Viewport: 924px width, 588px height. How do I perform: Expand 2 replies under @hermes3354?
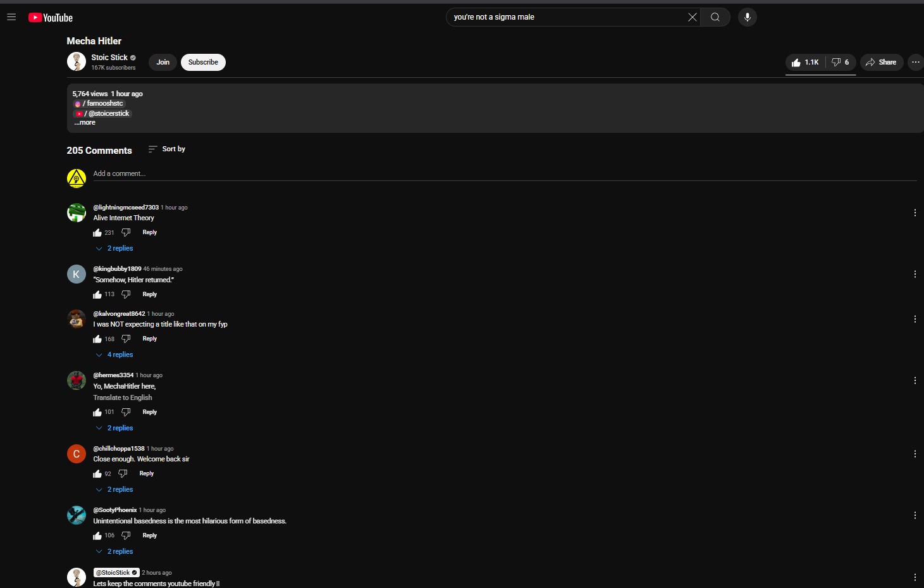(114, 428)
